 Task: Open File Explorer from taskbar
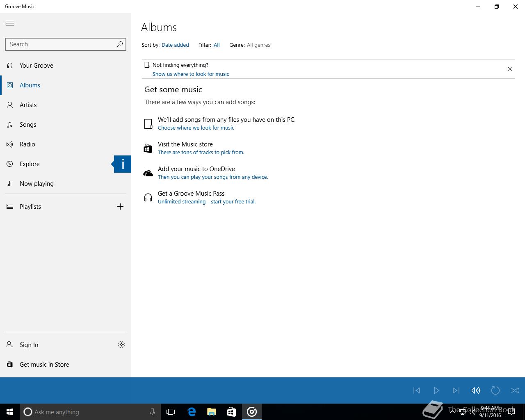coord(212,412)
